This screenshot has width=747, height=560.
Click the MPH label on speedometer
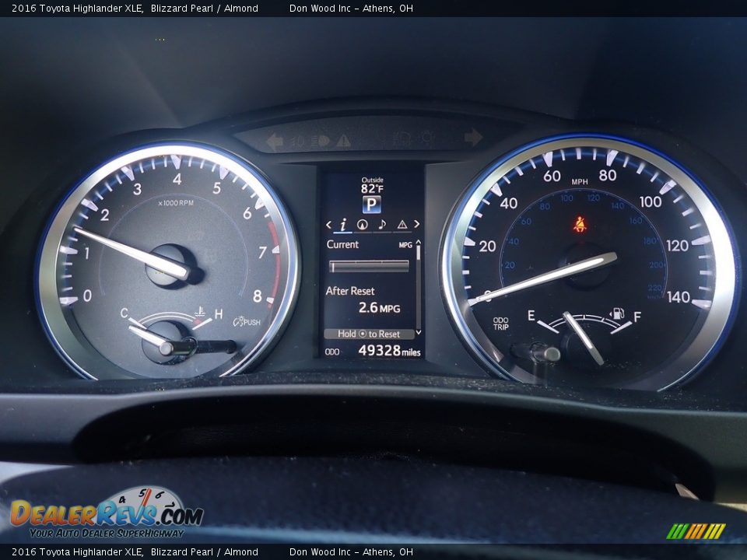click(x=580, y=182)
